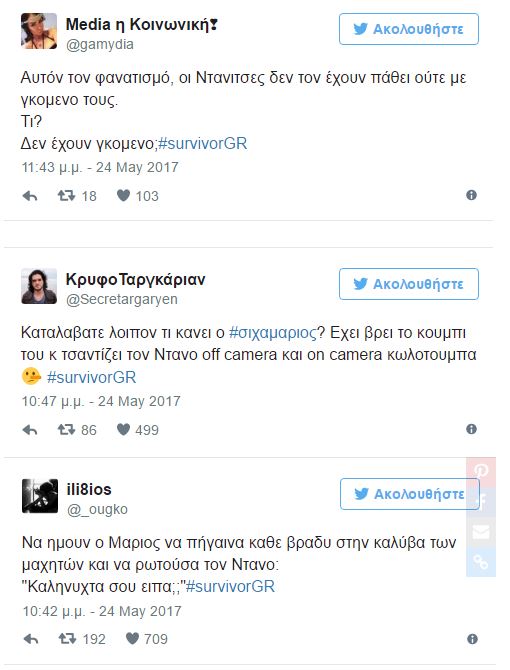Follow ili8ios via Ακολουθήστε button

coord(410,494)
